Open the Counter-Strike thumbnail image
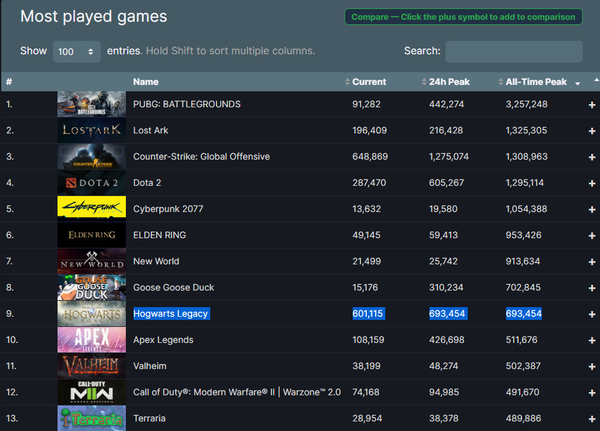The height and width of the screenshot is (431, 600). coord(91,157)
